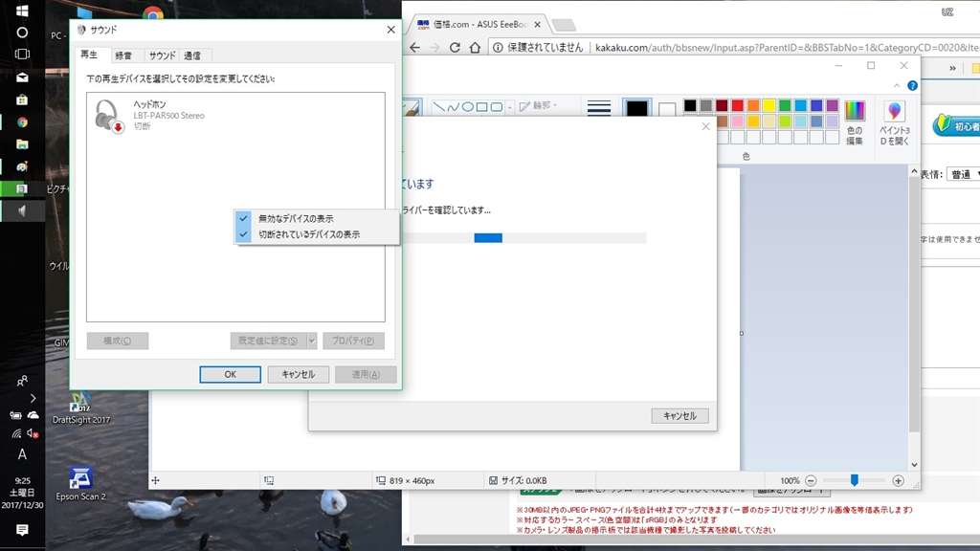980x551 pixels.
Task: Click キャンセル in the Sound dialog
Action: [299, 374]
